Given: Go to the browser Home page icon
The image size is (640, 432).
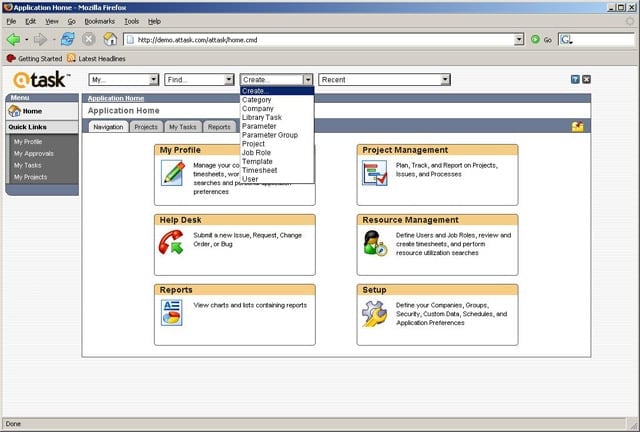Looking at the screenshot, I should [110, 39].
